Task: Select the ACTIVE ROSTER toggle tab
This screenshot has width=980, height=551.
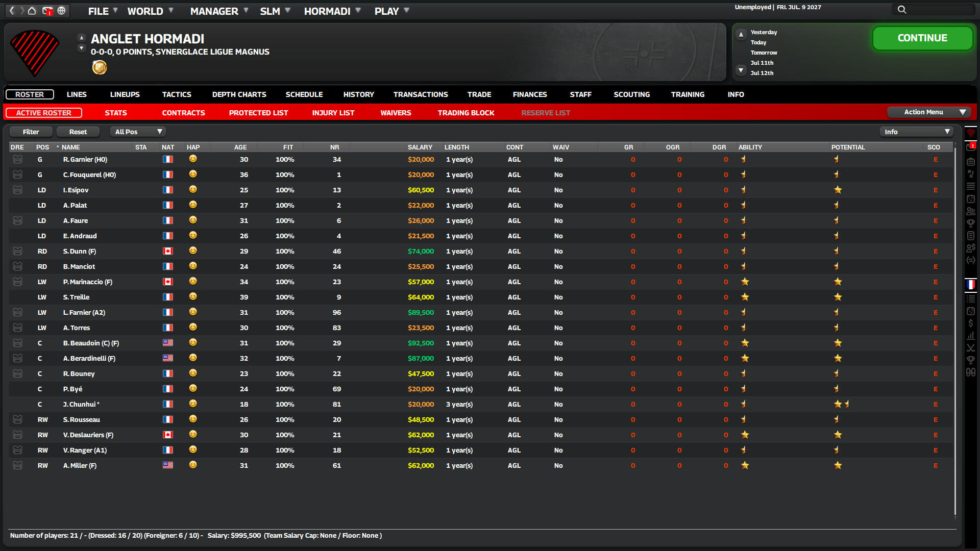Action: (x=43, y=113)
